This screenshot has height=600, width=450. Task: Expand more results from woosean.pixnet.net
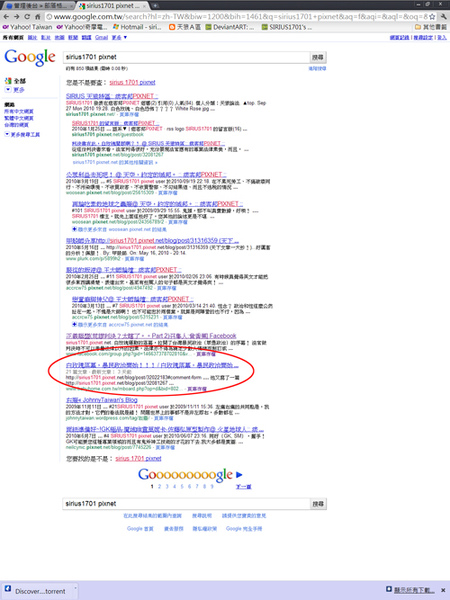(x=119, y=230)
